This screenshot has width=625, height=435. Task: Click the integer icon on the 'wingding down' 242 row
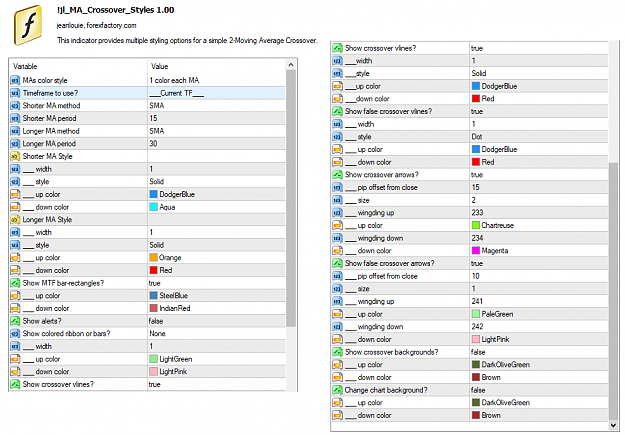tap(337, 327)
